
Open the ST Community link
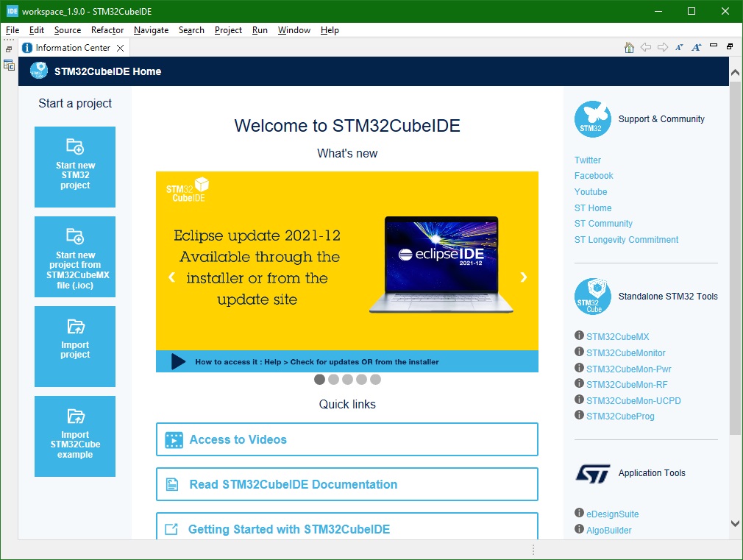pos(603,223)
